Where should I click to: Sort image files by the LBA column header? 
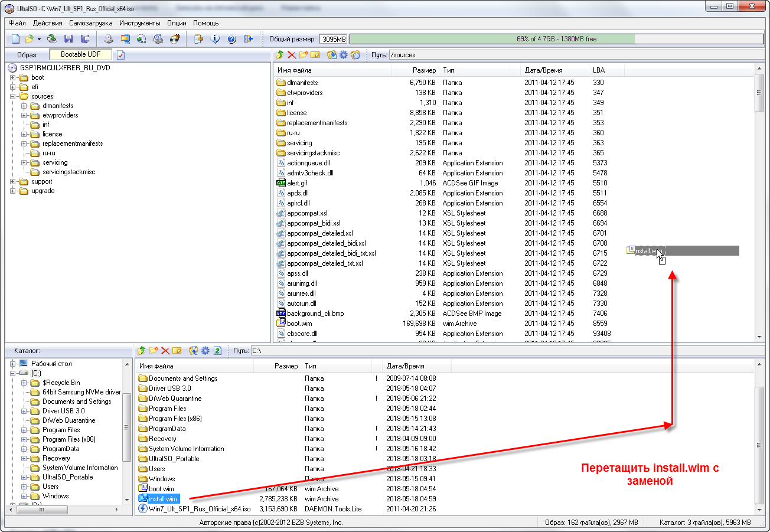click(607, 70)
